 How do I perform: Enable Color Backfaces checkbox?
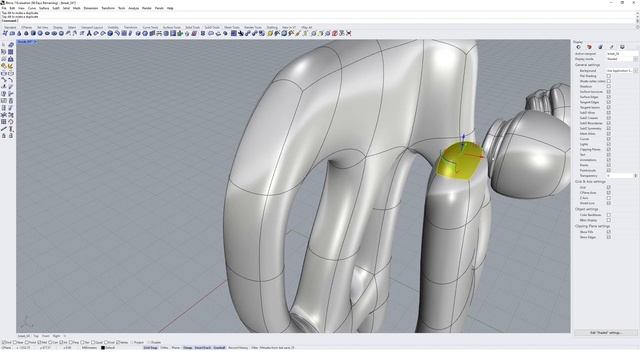pyautogui.click(x=609, y=215)
